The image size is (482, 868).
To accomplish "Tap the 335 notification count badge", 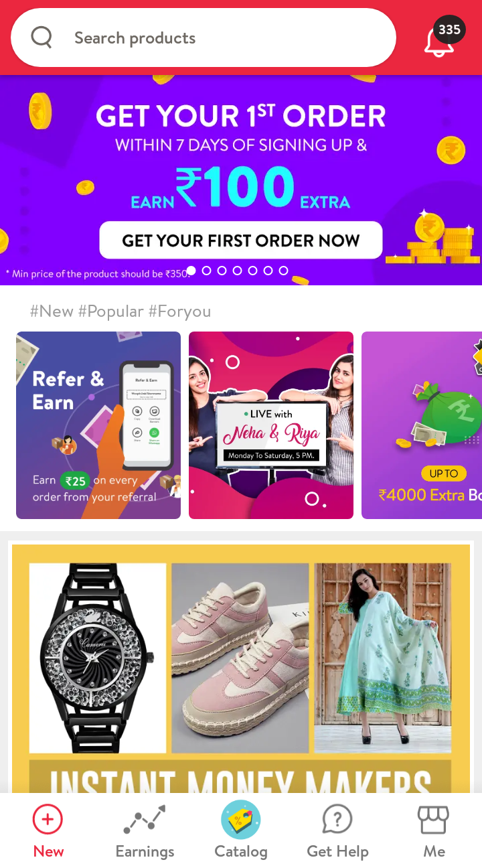I will (x=449, y=29).
